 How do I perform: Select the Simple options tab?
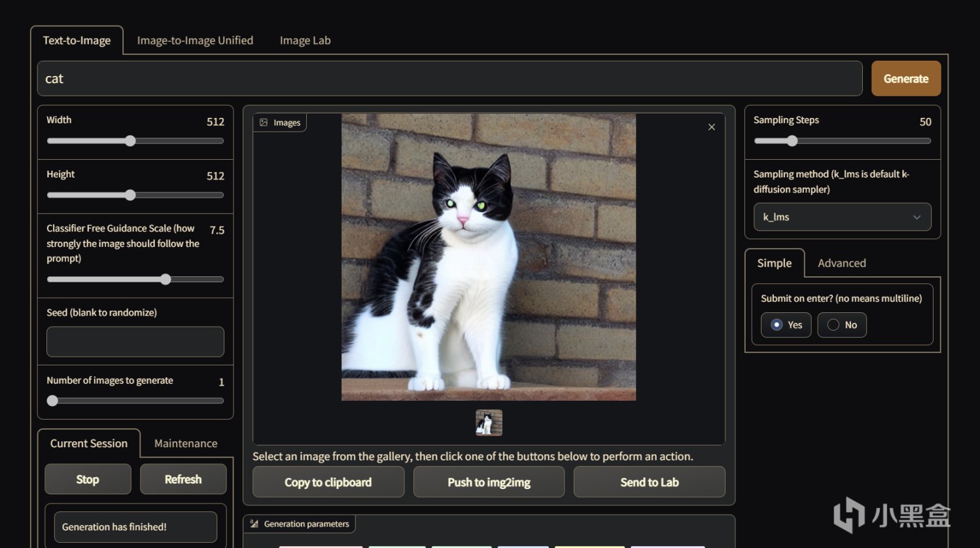[x=775, y=263]
